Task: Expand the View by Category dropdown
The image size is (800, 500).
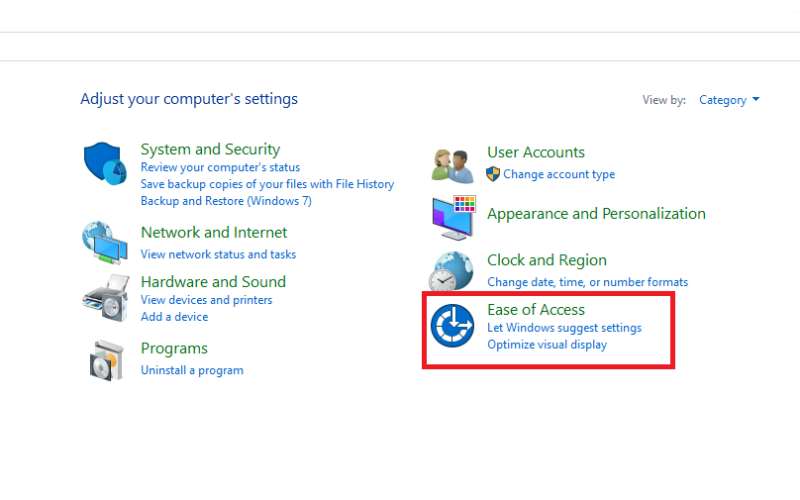Action: pos(729,100)
